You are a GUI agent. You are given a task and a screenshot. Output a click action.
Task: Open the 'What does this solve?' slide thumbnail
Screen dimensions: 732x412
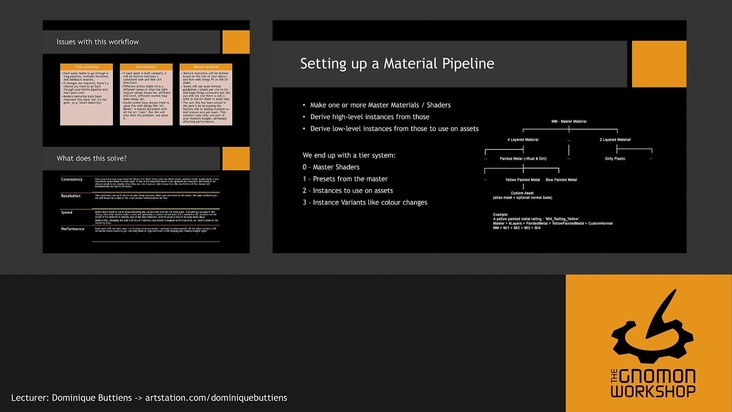tap(146, 200)
